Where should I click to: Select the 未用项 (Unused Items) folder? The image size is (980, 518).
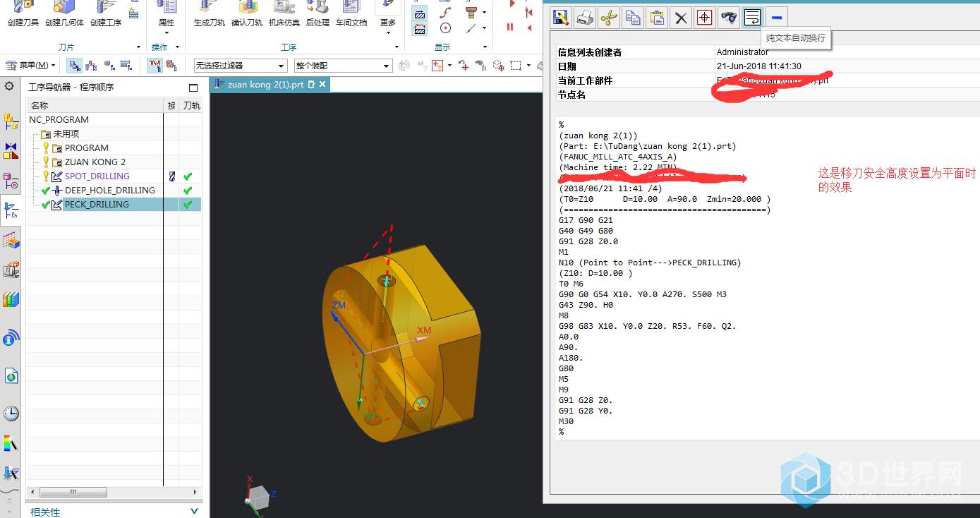[x=66, y=134]
